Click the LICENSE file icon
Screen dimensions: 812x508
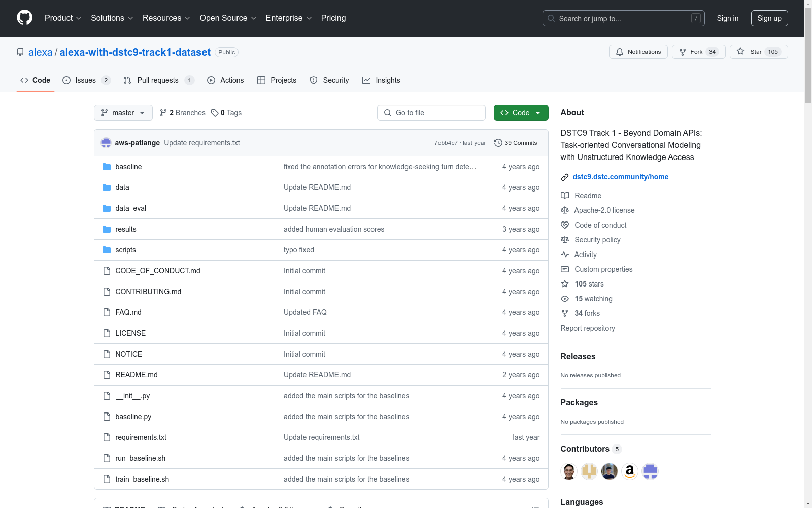tap(107, 333)
